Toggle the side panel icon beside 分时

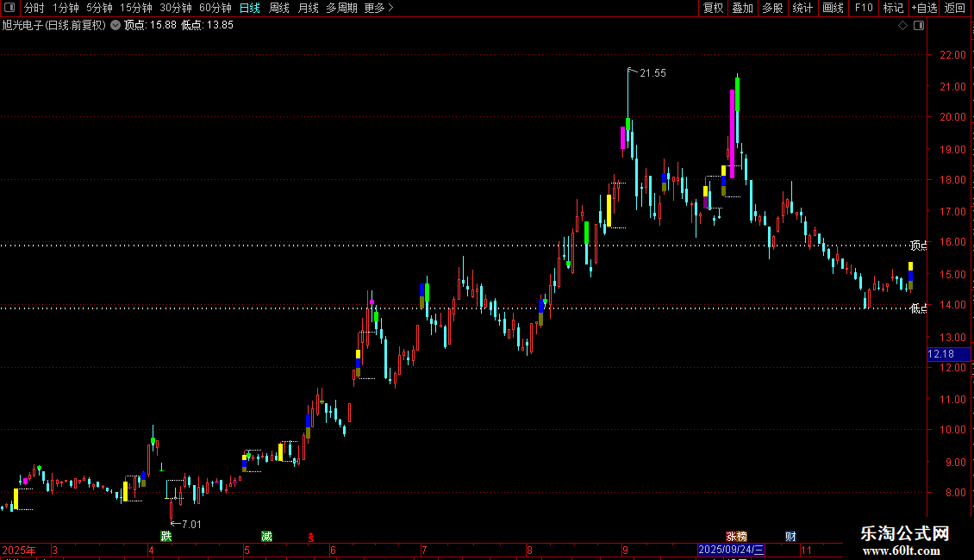9,8
